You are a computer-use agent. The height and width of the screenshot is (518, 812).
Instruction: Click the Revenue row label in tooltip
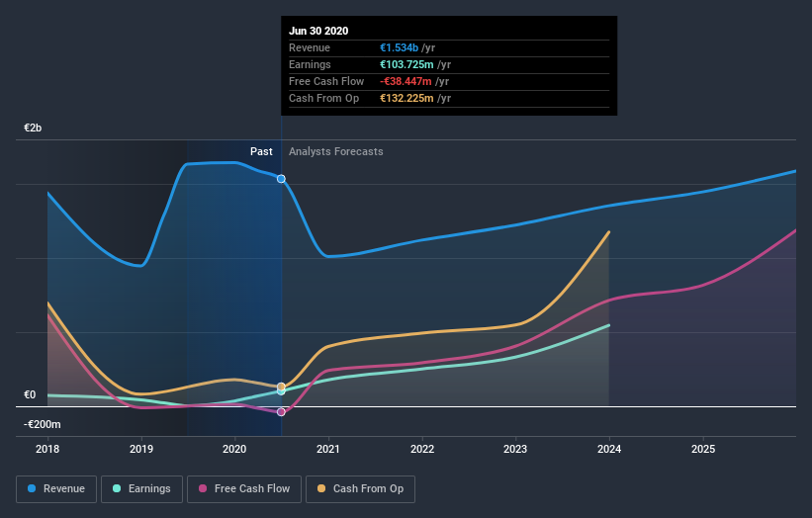coord(310,47)
